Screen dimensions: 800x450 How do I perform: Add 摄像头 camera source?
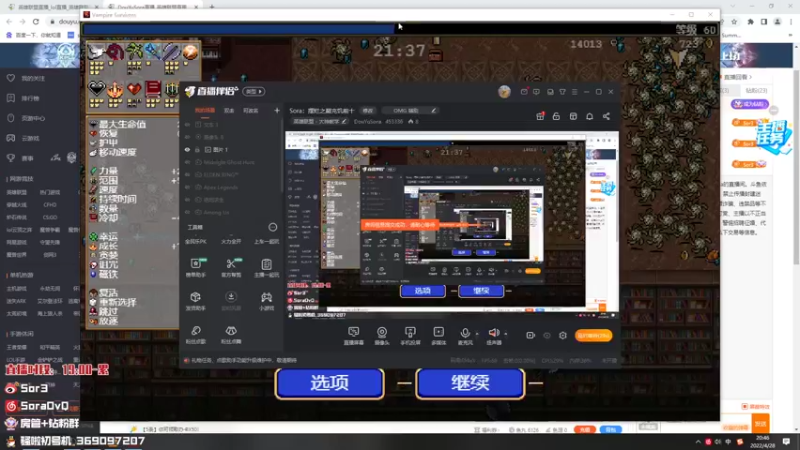click(x=382, y=336)
